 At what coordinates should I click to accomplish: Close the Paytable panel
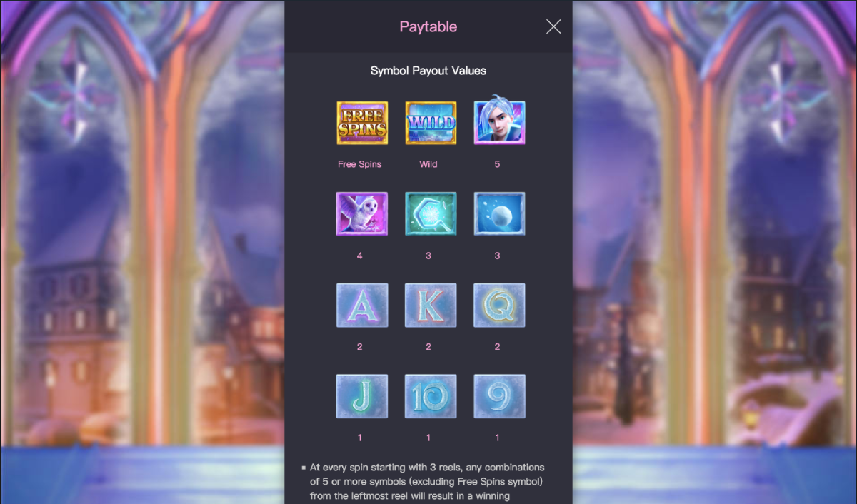553,26
